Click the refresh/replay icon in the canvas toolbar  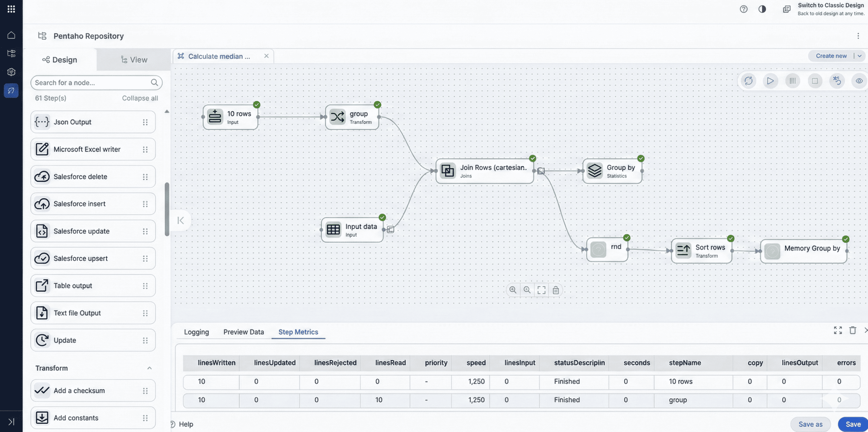pyautogui.click(x=748, y=81)
